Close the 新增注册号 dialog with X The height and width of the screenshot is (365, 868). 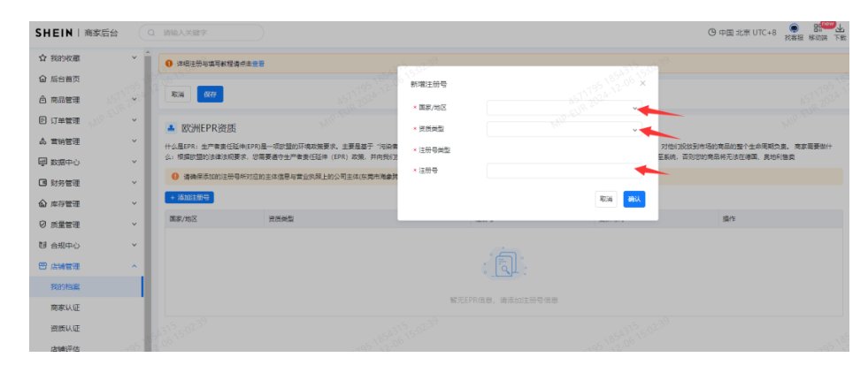[642, 83]
